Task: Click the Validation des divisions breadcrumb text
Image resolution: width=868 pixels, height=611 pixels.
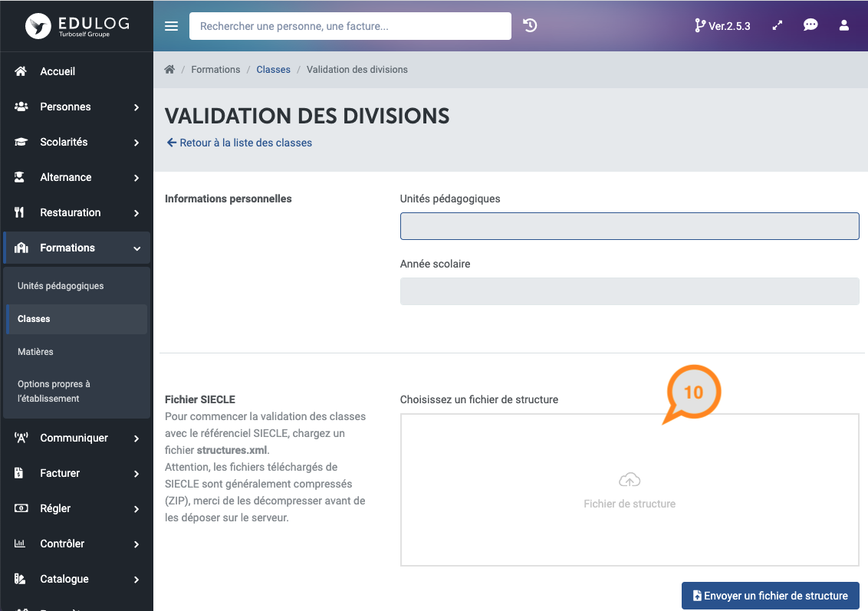Action: [357, 69]
